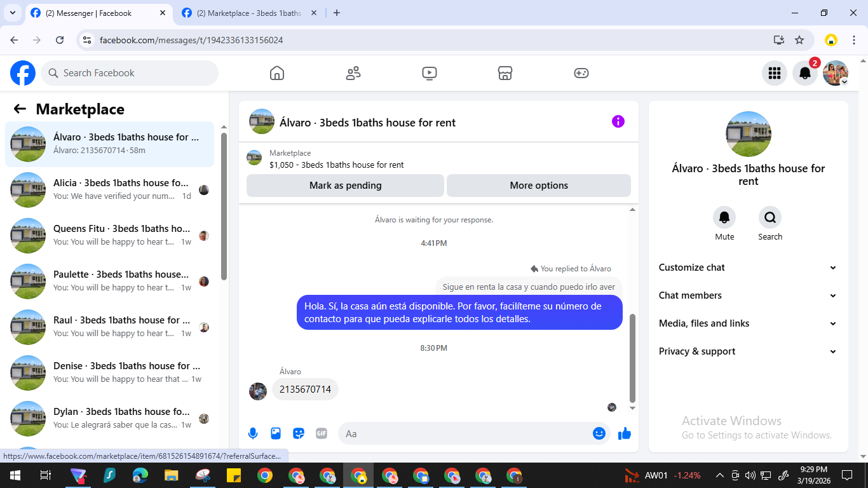Click the message 2135670714
The image size is (868, 488).
305,390
